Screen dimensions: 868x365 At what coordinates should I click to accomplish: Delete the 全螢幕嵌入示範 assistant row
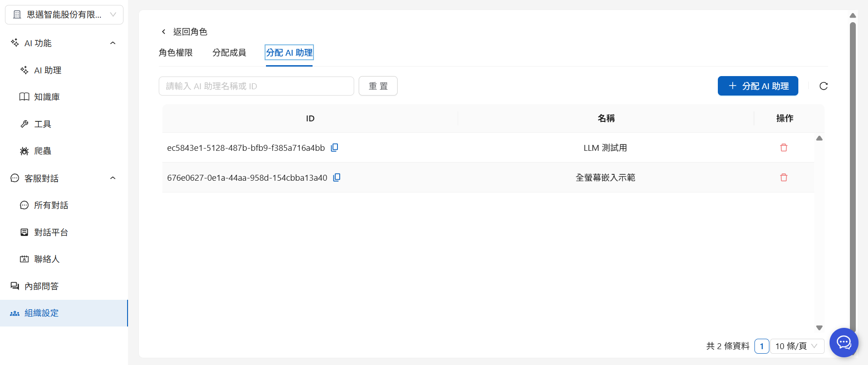pyautogui.click(x=783, y=178)
